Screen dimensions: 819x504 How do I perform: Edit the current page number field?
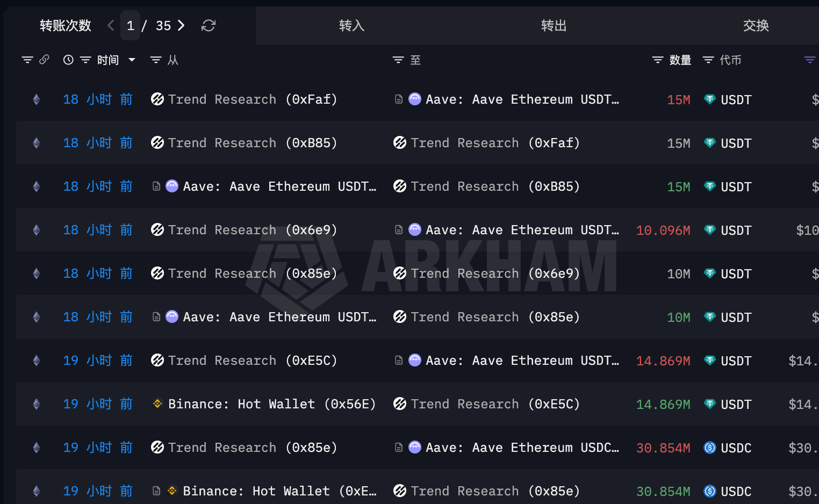[130, 25]
